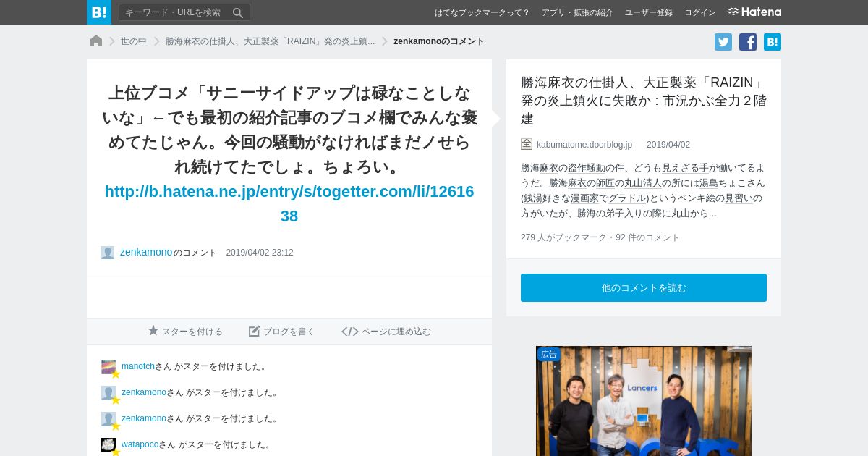Click manotch's avatar icon
This screenshot has height=456, width=868.
[109, 367]
